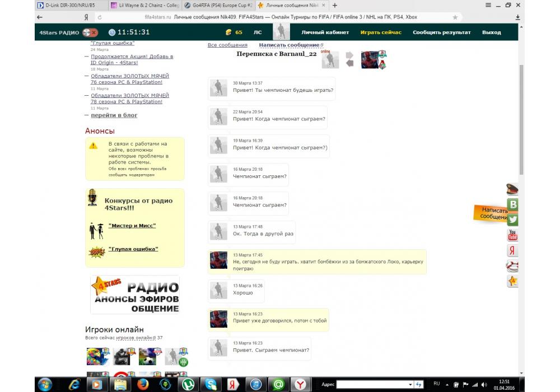Open the colorful eagle player avatar in Игроки онлайн
Viewport: 560px width, 392px height.
tap(98, 356)
